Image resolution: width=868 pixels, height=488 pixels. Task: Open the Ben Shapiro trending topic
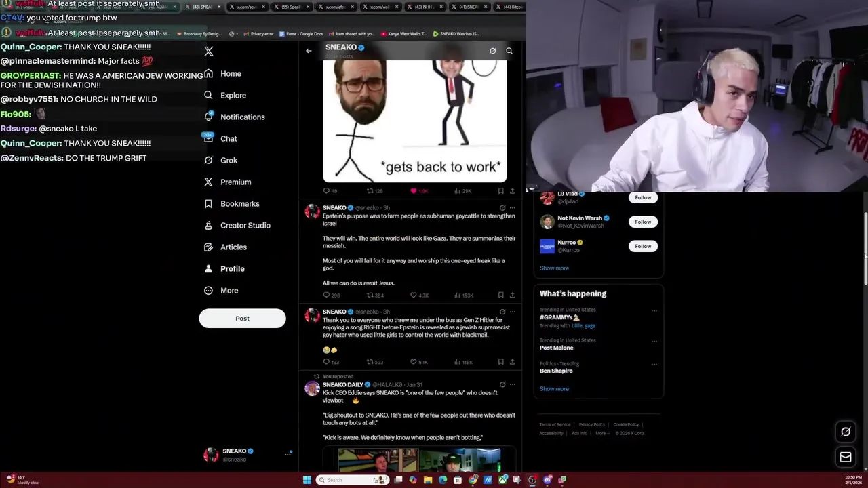pyautogui.click(x=556, y=371)
